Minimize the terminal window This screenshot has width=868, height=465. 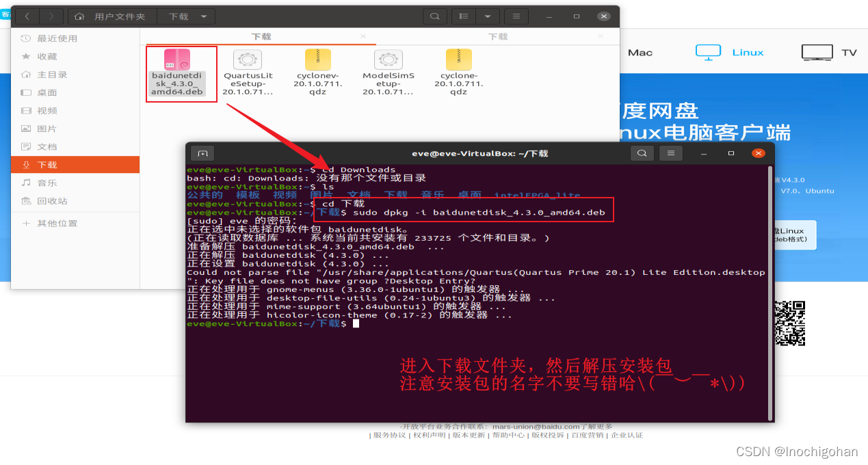click(705, 153)
